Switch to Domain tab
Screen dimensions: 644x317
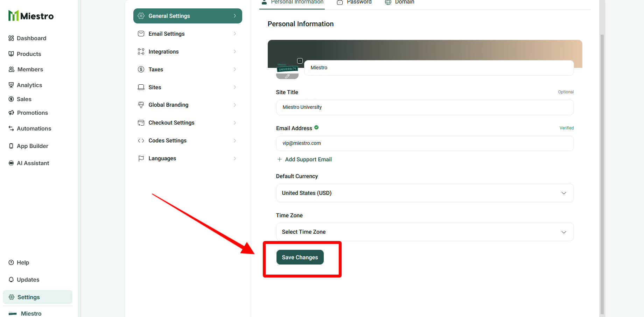click(x=400, y=2)
